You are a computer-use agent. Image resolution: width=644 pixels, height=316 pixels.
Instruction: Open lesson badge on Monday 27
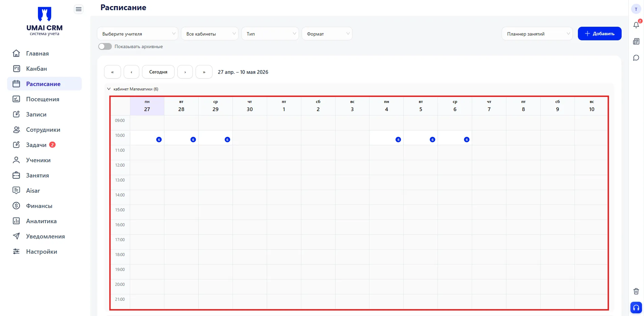(159, 140)
